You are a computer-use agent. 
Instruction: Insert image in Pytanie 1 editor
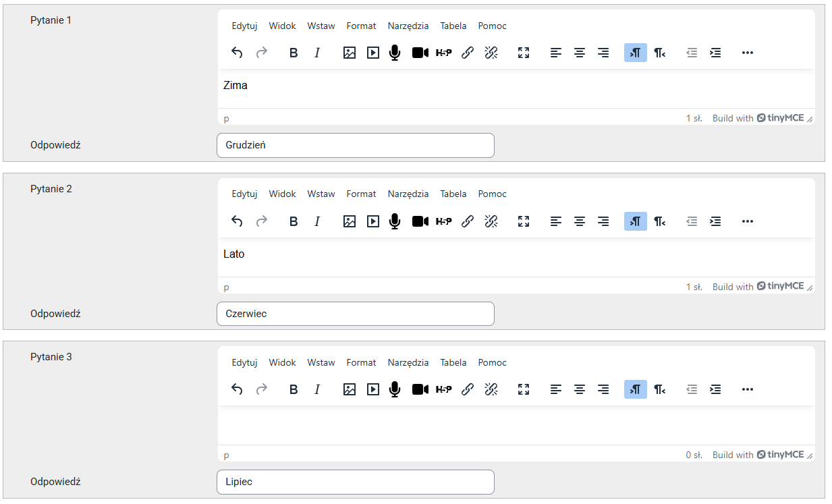pyautogui.click(x=349, y=53)
